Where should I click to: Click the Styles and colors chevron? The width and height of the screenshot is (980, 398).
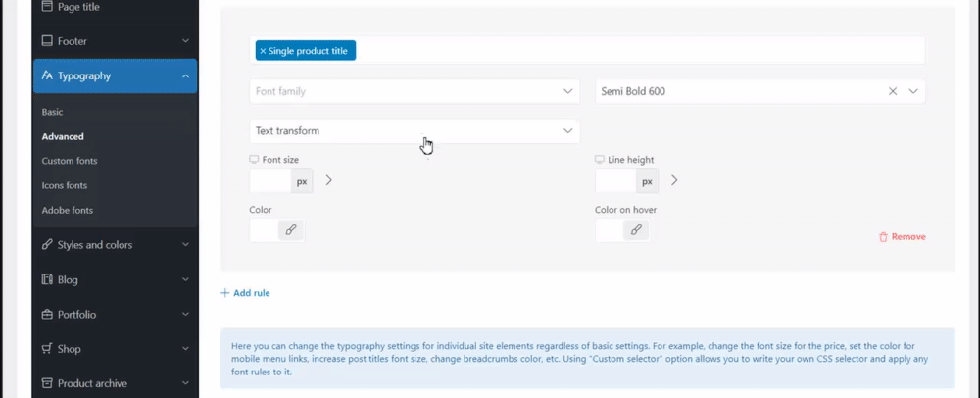point(185,245)
